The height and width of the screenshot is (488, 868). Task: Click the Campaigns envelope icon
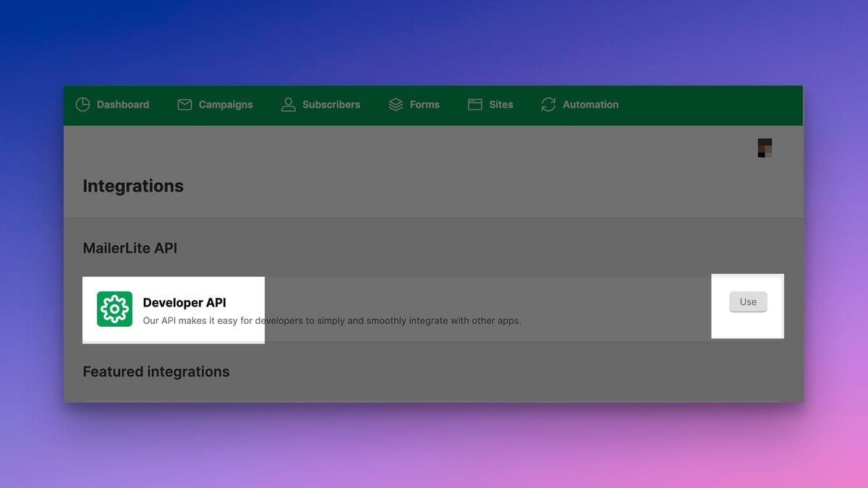coord(185,105)
